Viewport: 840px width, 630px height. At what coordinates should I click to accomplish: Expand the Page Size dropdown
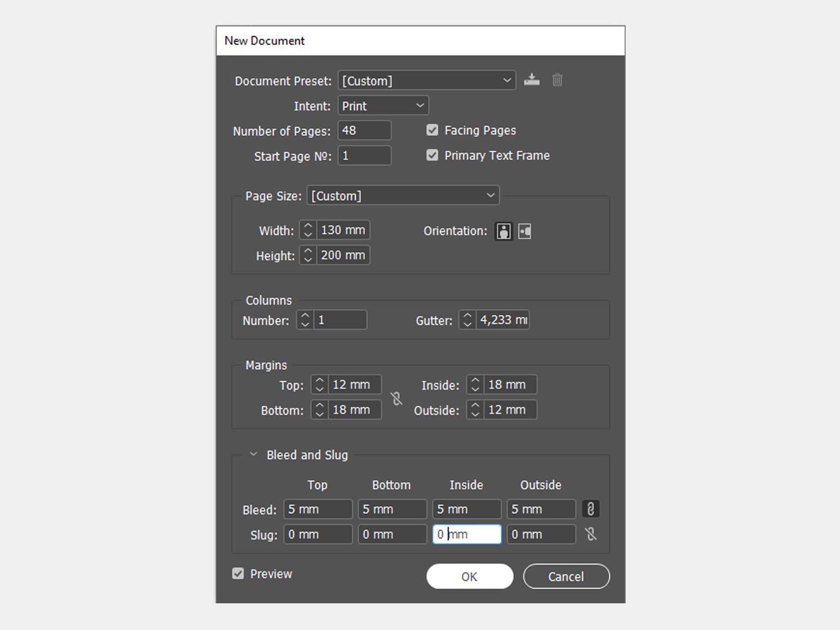point(403,196)
